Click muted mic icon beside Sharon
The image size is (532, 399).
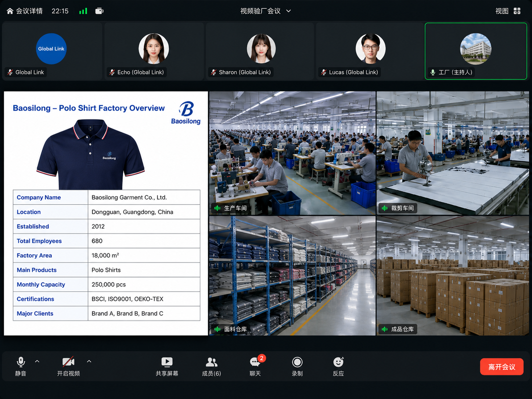click(213, 72)
